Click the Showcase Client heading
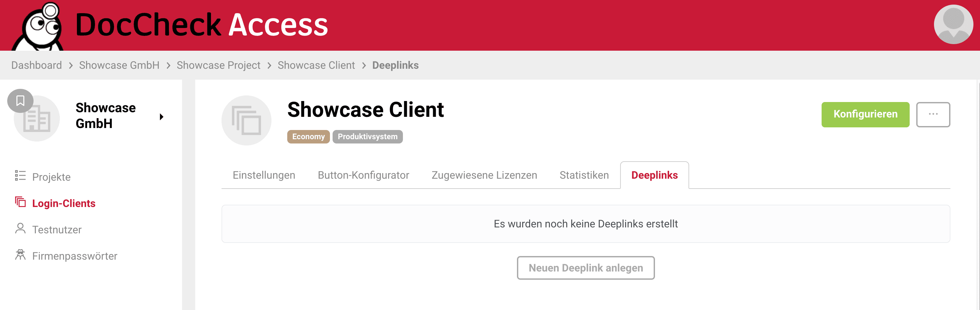The image size is (980, 310). (x=365, y=110)
